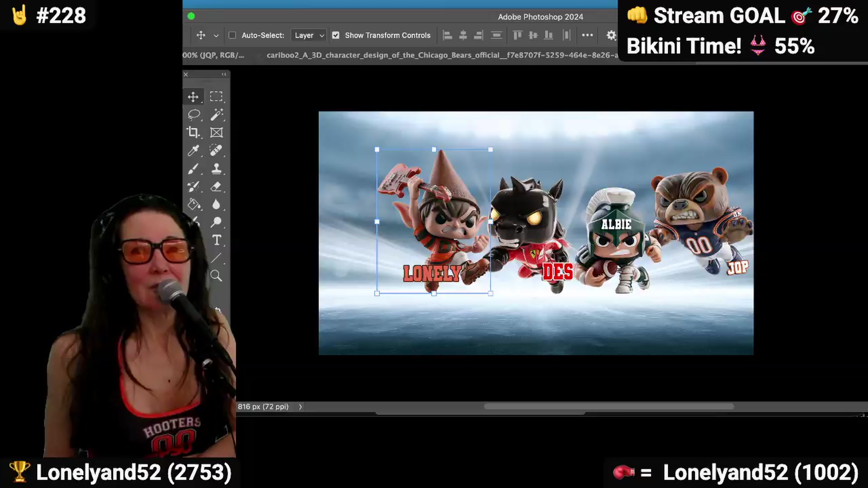Select the Type tool
This screenshot has width=868, height=488.
click(217, 240)
